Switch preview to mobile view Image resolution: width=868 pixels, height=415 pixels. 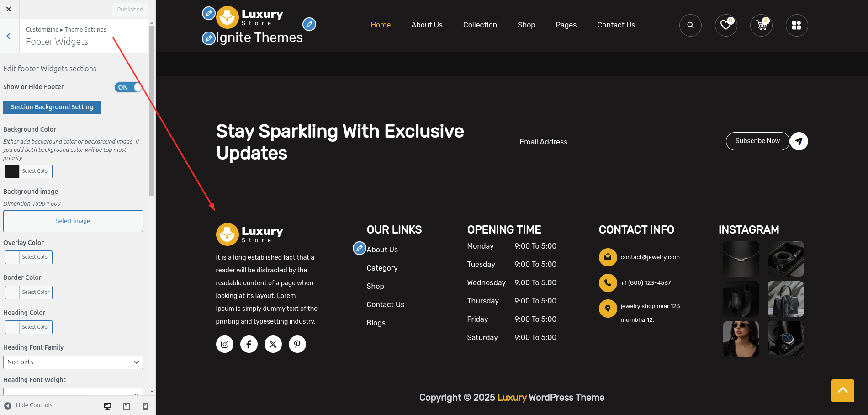145,405
